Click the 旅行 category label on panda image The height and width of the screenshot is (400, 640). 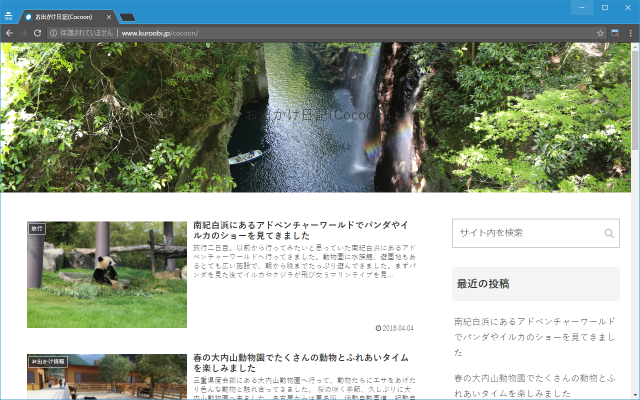(x=37, y=229)
